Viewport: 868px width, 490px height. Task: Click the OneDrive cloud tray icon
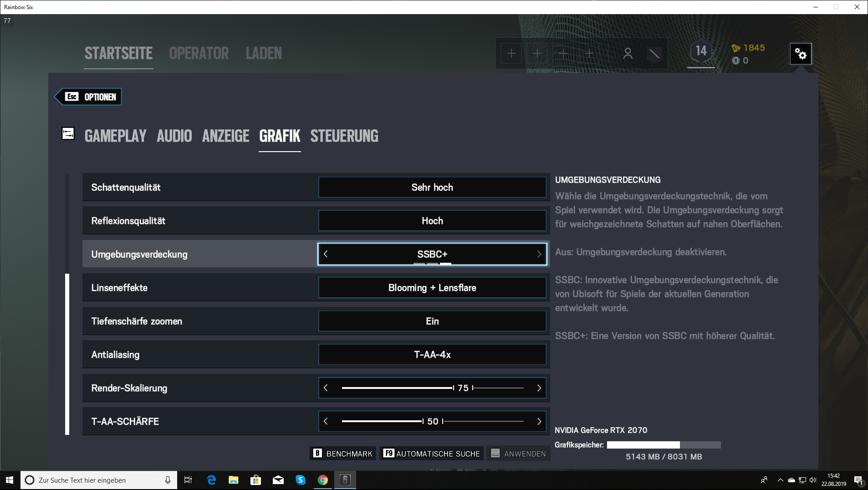coord(791,480)
